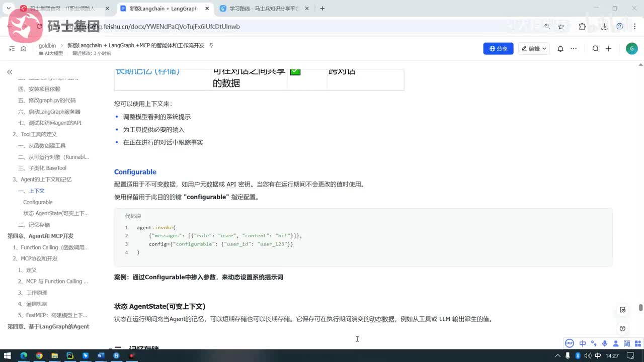Click the 状态 AgentState(可变上下文) heading
The height and width of the screenshot is (362, 644).
click(159, 307)
